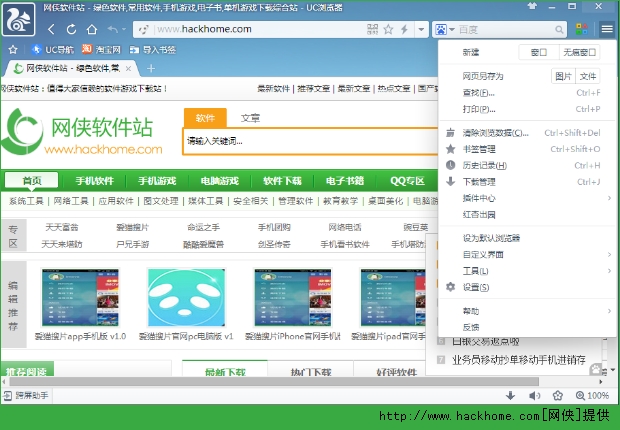Viewport: 620px width, 430px height.
Task: Click 红杏出园 menu item
Action: (x=527, y=215)
